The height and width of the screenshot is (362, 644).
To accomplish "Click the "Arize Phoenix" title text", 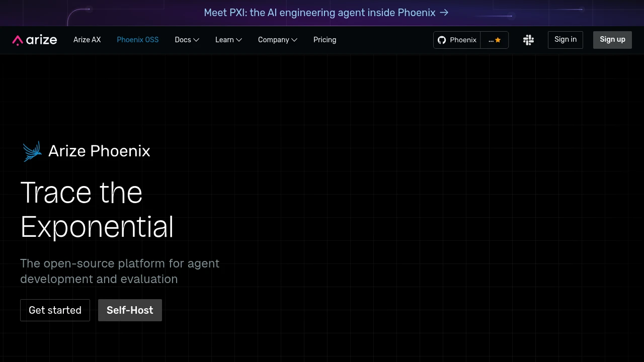I will pyautogui.click(x=99, y=151).
